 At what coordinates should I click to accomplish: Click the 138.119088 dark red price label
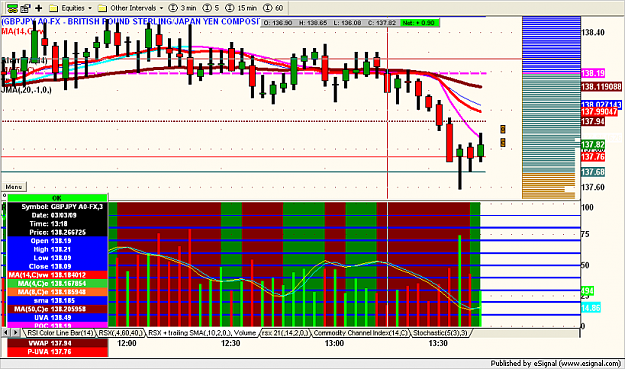[601, 87]
